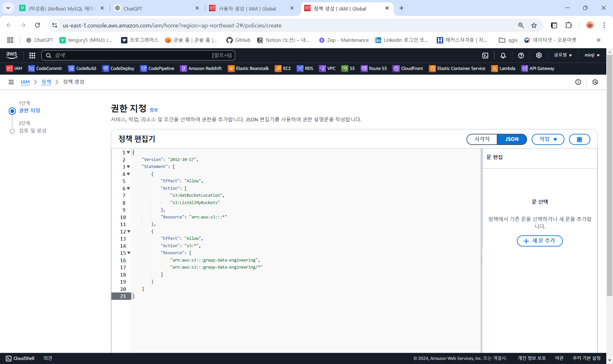The image size is (613, 364).
Task: Open the AWS settings gear icon
Action: pos(539,56)
